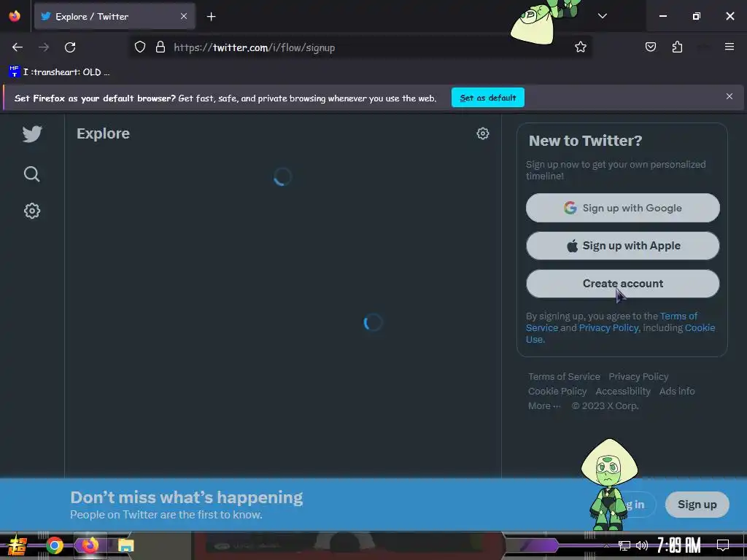This screenshot has width=747, height=560.
Task: Sign up with Google
Action: pyautogui.click(x=623, y=208)
